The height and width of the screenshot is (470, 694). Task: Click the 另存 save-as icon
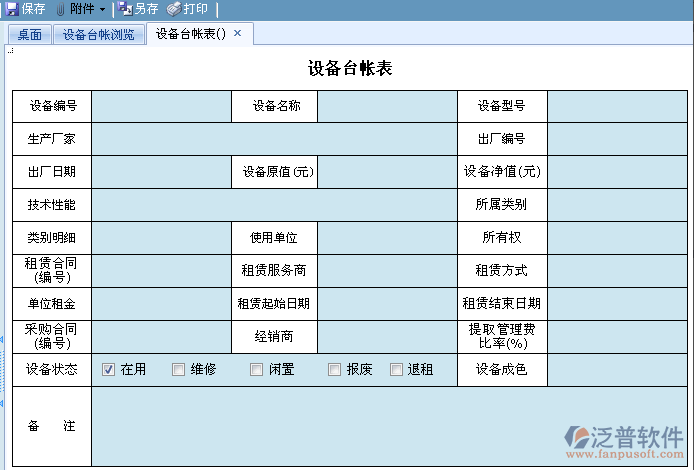(125, 8)
